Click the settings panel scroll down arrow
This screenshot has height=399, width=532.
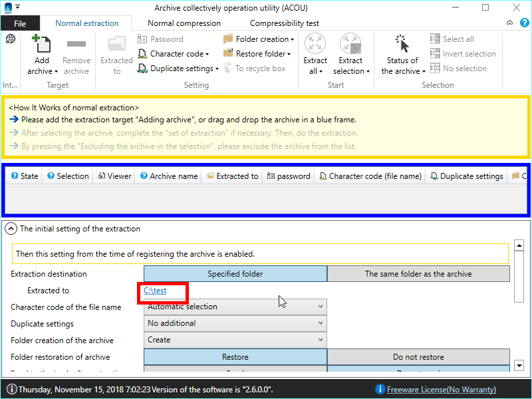coord(521,366)
